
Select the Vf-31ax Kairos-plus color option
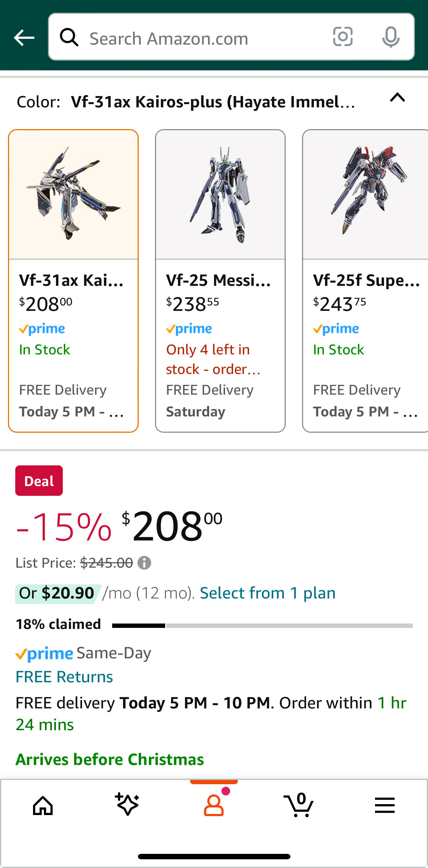[x=73, y=281]
